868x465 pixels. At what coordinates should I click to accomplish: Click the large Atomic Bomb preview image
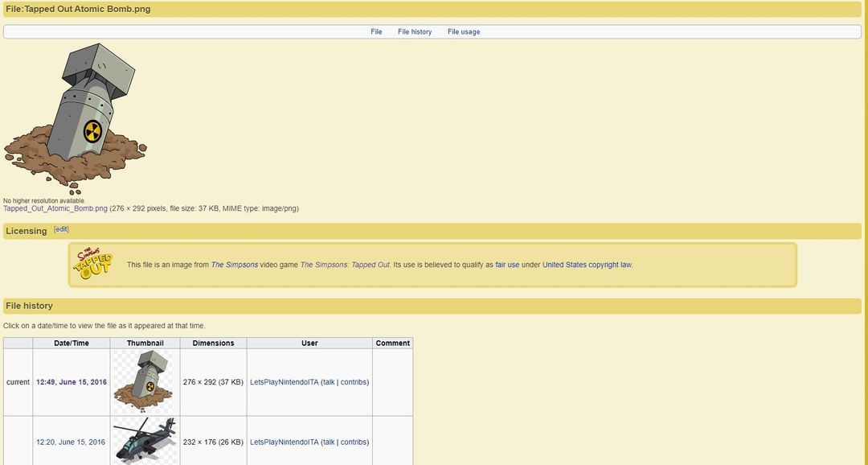click(x=75, y=118)
